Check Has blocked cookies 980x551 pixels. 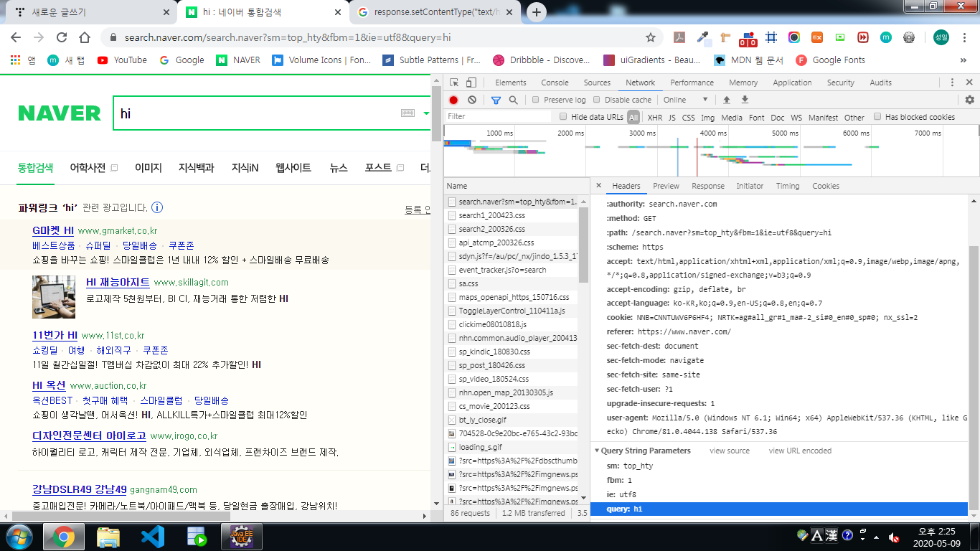pyautogui.click(x=877, y=117)
